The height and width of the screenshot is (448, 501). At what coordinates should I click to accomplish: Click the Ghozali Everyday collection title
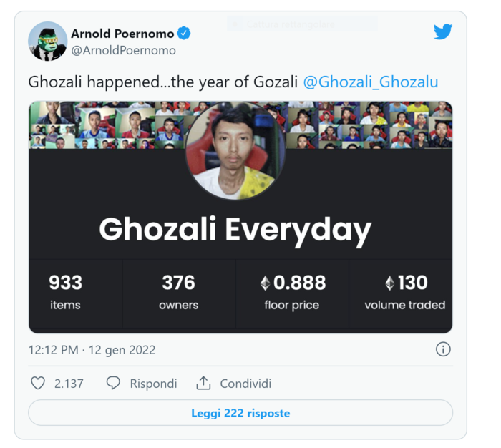[x=235, y=230]
